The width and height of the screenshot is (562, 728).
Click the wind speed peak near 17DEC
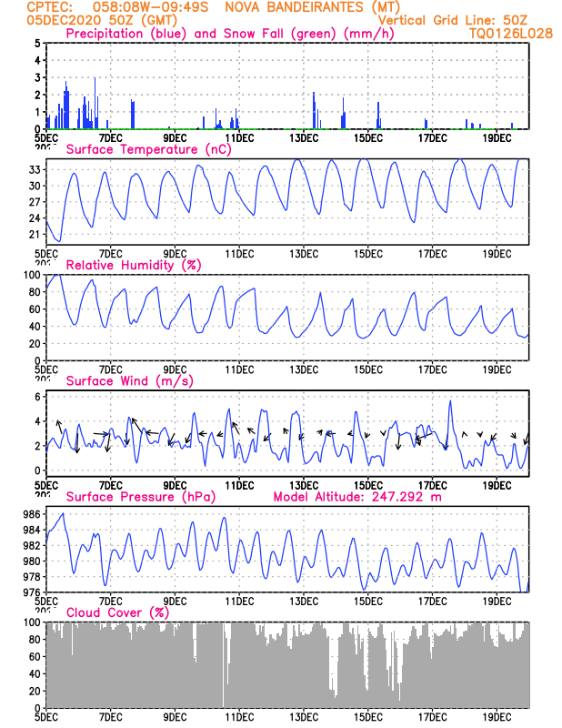[x=450, y=402]
